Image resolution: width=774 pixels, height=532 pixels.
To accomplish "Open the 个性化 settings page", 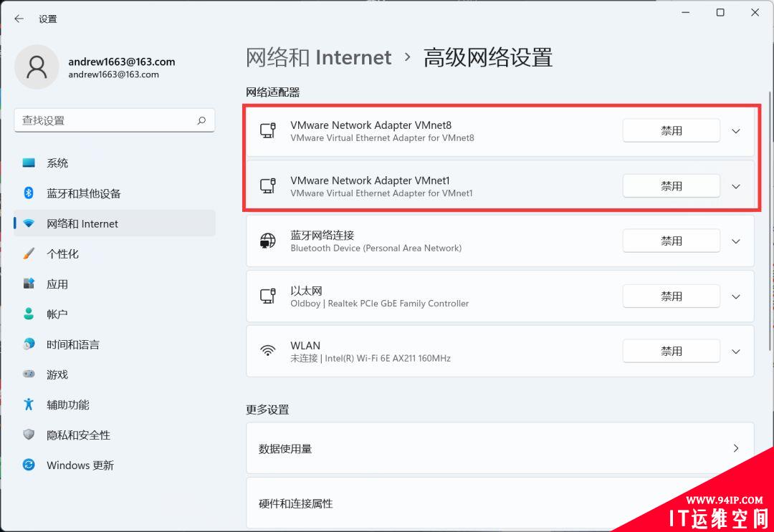I will 115,253.
